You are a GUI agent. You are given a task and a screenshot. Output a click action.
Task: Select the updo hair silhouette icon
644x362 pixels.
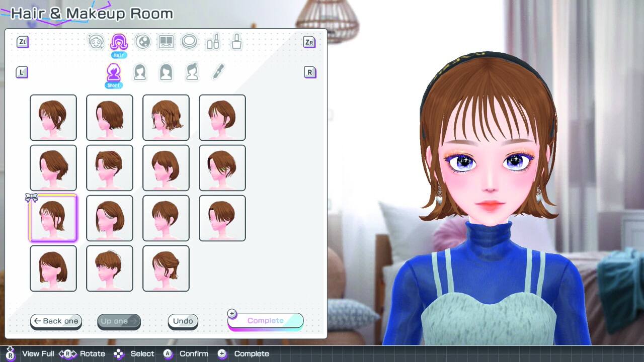point(192,72)
